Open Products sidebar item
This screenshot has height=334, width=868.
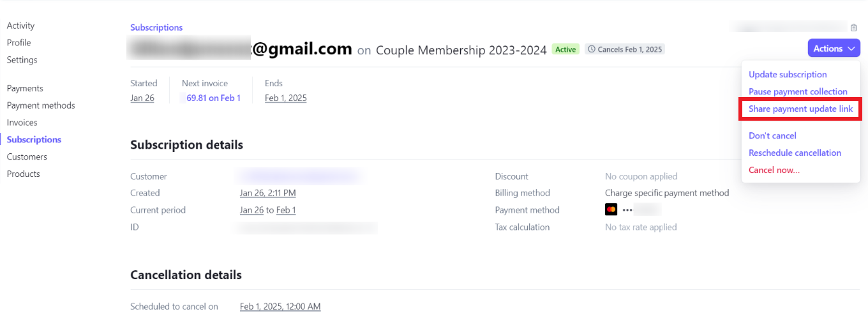click(x=23, y=174)
